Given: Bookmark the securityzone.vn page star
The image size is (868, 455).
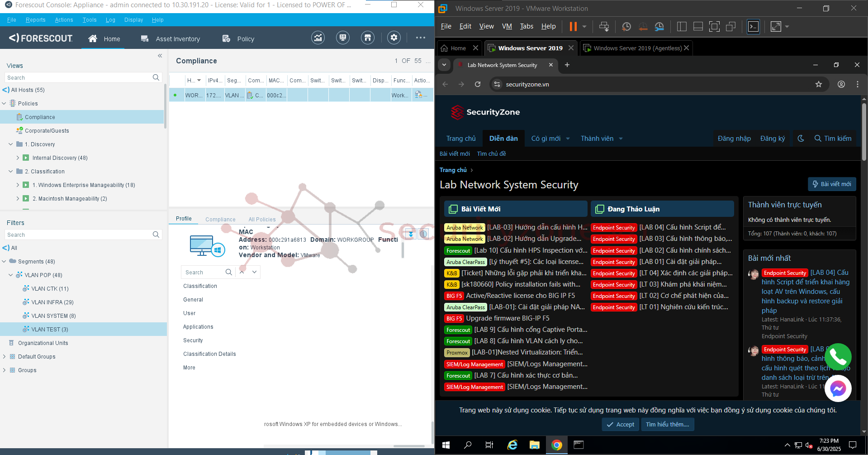Looking at the screenshot, I should (819, 84).
